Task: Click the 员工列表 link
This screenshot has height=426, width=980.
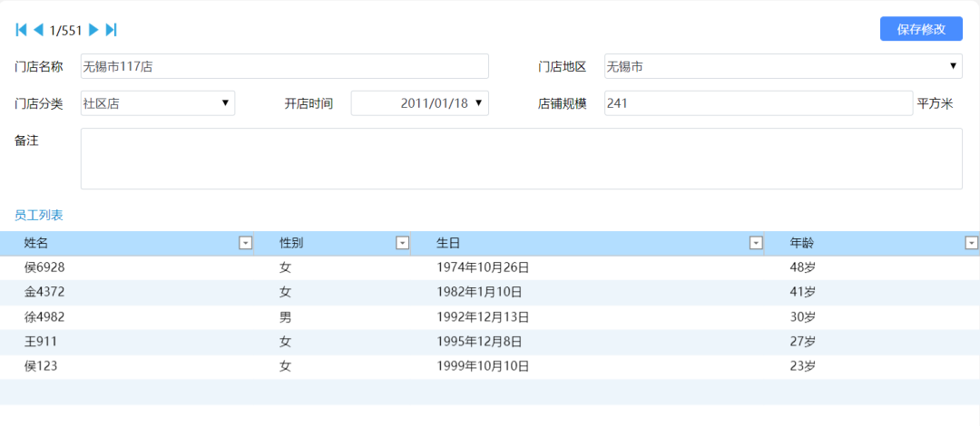Action: [39, 215]
